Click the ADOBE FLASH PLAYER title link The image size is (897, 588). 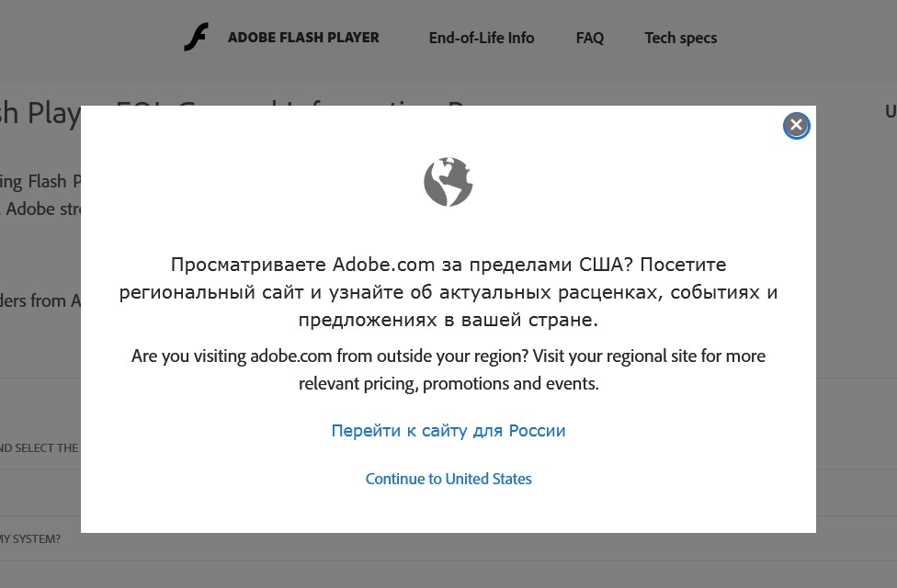[x=303, y=38]
